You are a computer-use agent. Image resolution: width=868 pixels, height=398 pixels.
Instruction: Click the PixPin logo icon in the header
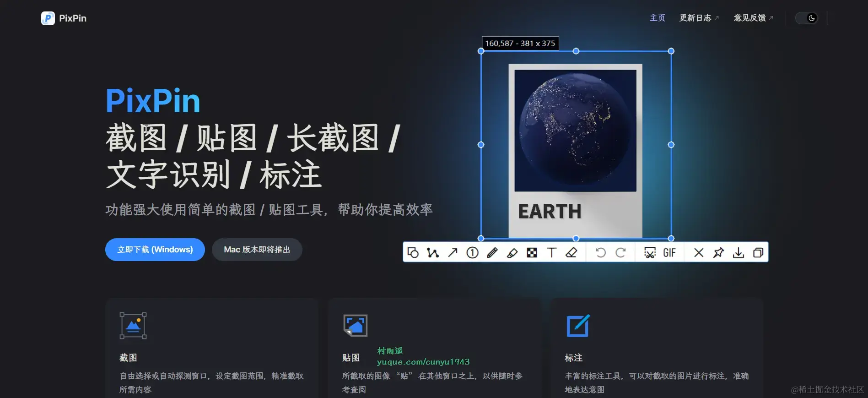48,18
